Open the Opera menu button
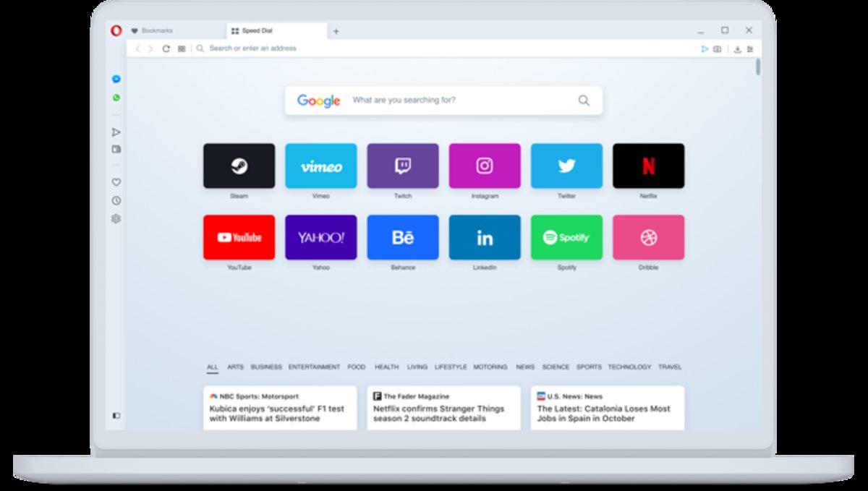Viewport: 868px width, 491px height. [x=116, y=30]
